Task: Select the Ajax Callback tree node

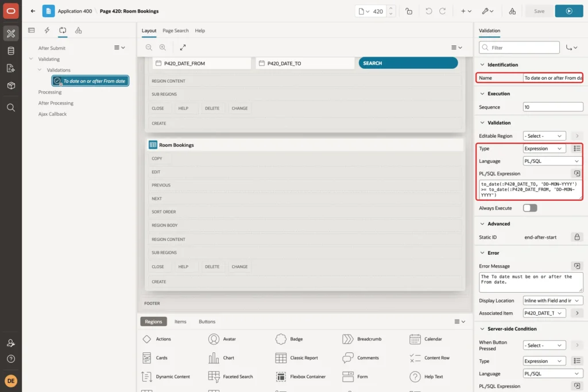Action: pyautogui.click(x=52, y=114)
